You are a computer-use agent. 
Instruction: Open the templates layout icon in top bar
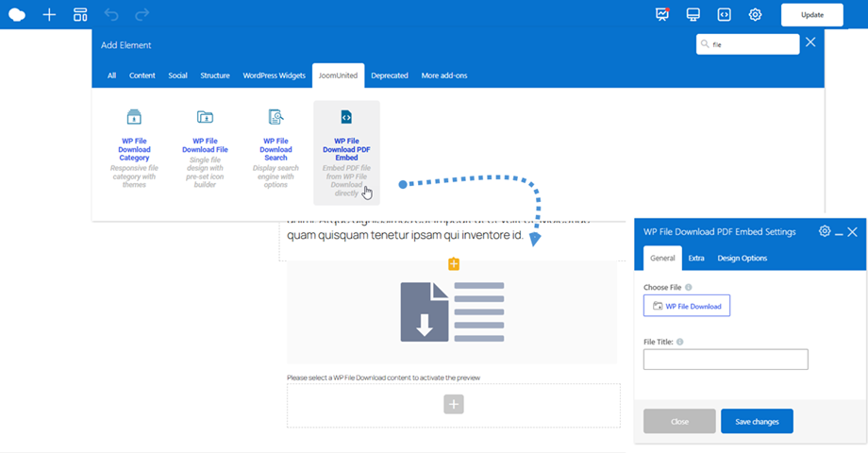point(80,15)
